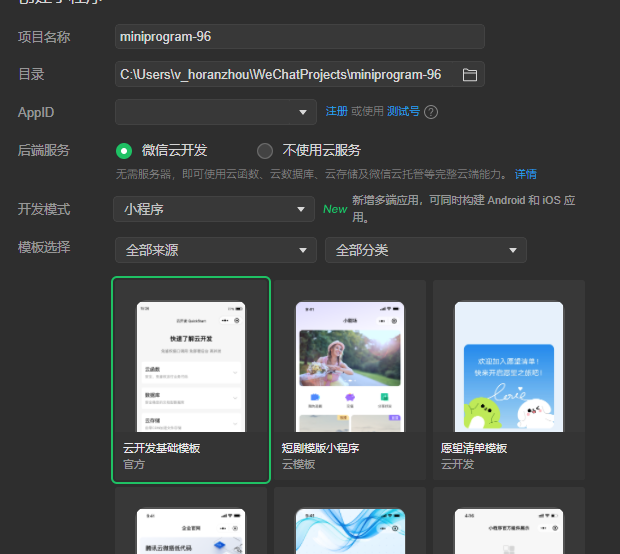The width and height of the screenshot is (620, 554).
Task: Open folder browser icon next to directory
Action: point(469,74)
